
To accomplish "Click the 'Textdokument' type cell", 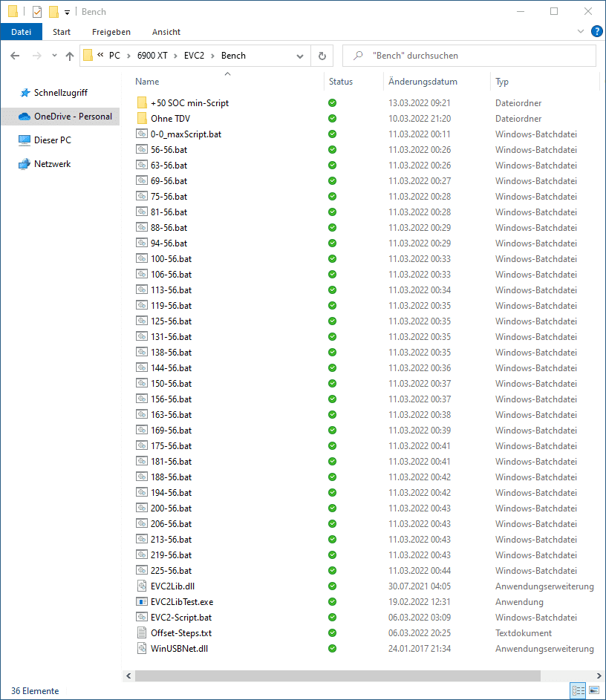I will pos(524,633).
